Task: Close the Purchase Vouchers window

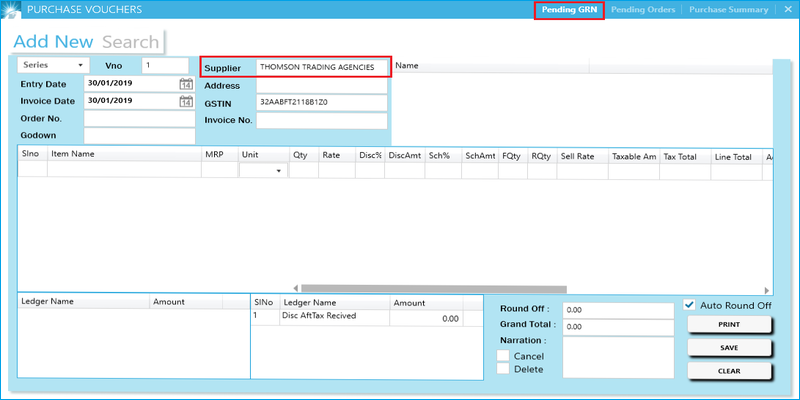Action: (787, 10)
